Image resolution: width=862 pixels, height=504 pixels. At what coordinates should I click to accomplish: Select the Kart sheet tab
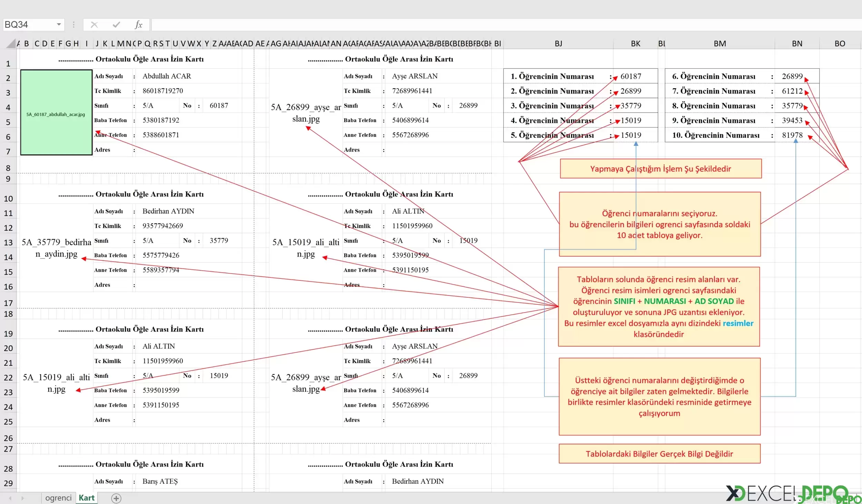[x=87, y=498]
